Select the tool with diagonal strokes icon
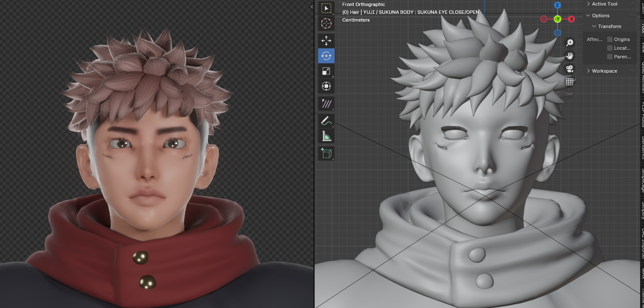 click(326, 103)
